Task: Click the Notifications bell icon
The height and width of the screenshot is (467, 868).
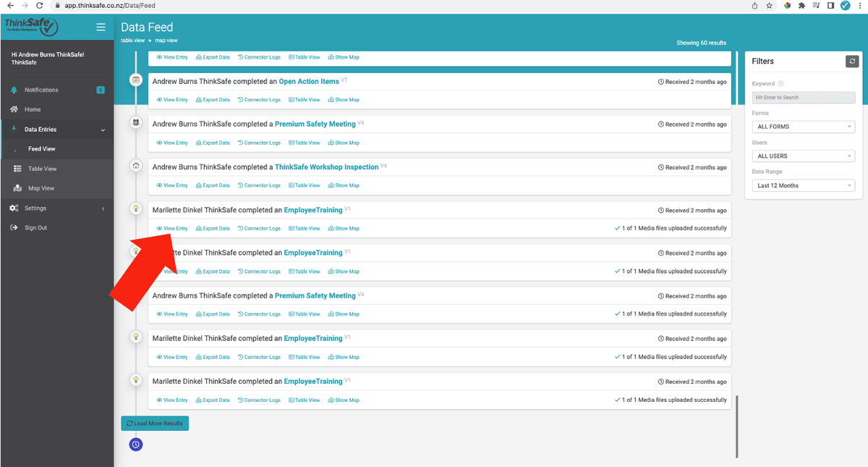Action: click(x=14, y=91)
